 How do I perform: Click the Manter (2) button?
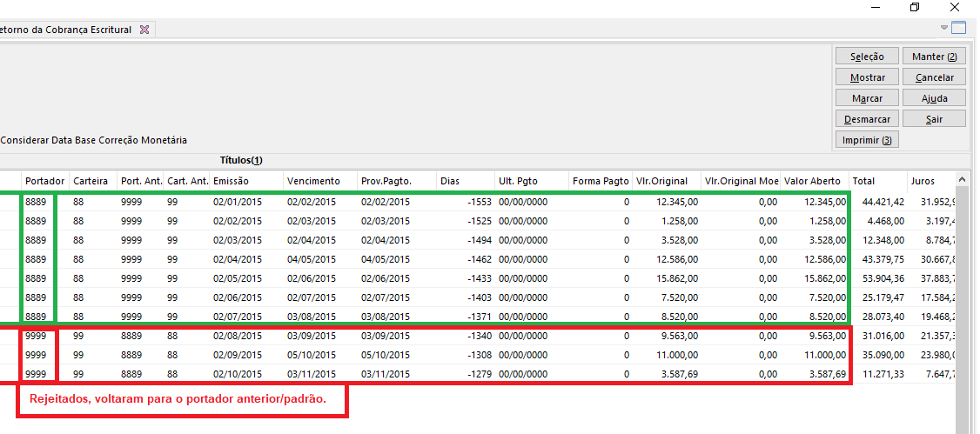(935, 57)
